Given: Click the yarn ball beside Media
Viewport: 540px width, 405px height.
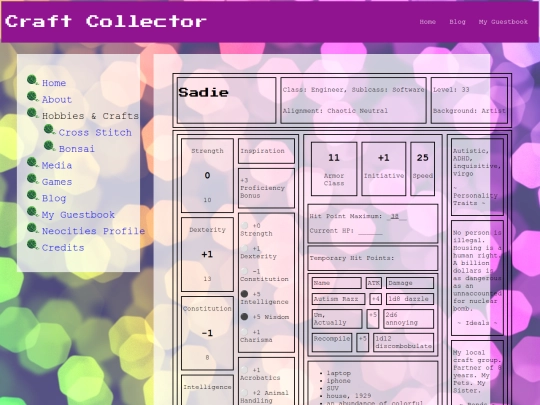Looking at the screenshot, I should pyautogui.click(x=32, y=163).
